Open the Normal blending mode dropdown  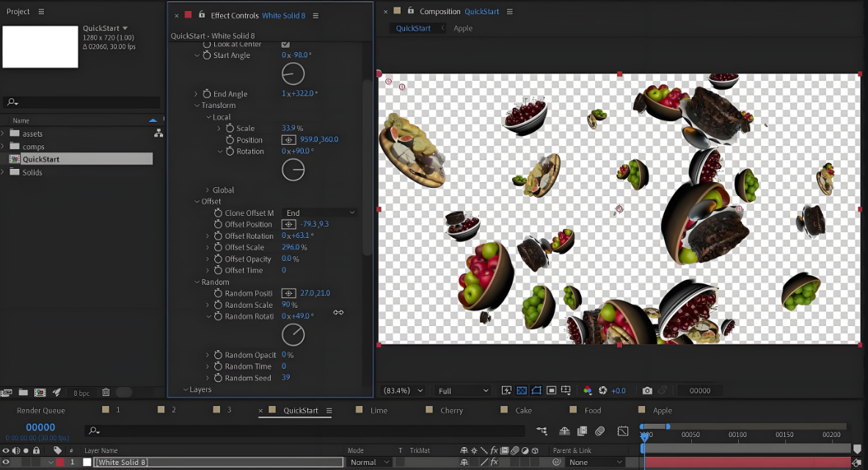pyautogui.click(x=369, y=462)
